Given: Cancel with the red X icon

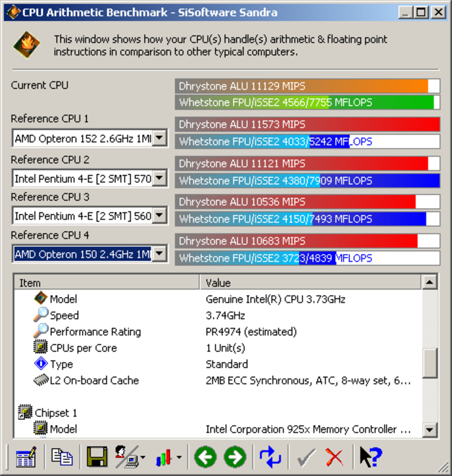Looking at the screenshot, I should 334,457.
